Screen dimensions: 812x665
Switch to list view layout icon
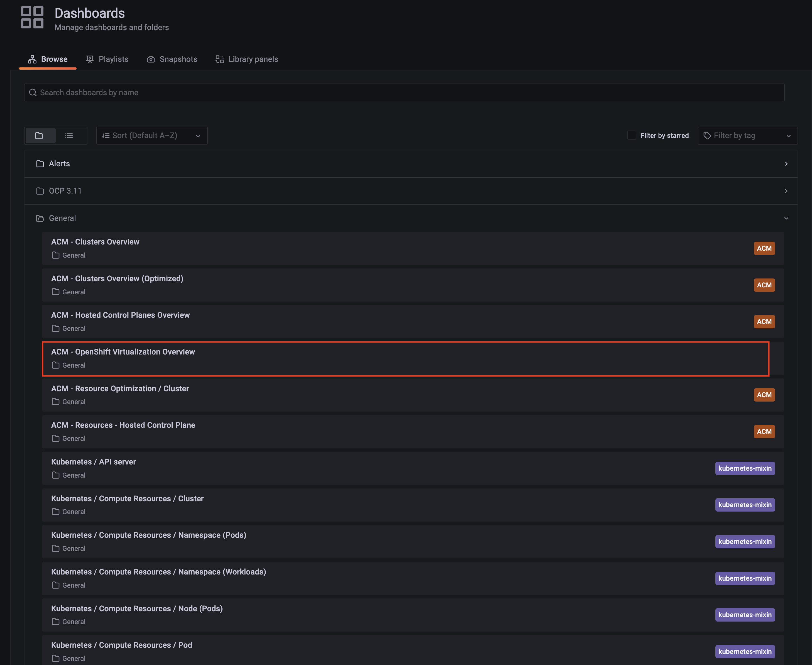point(69,136)
